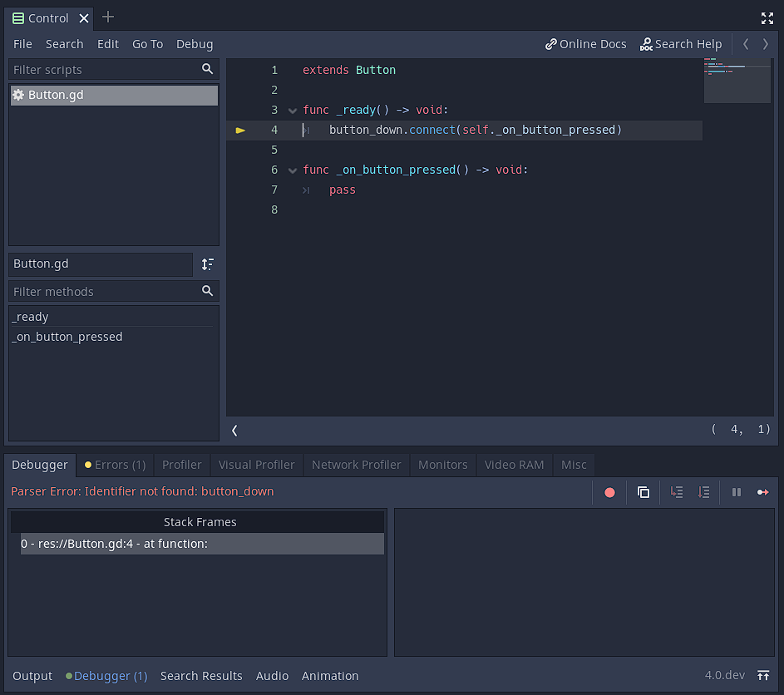Click the Break (pause) debugger icon
Image resolution: width=784 pixels, height=695 pixels.
pos(736,492)
